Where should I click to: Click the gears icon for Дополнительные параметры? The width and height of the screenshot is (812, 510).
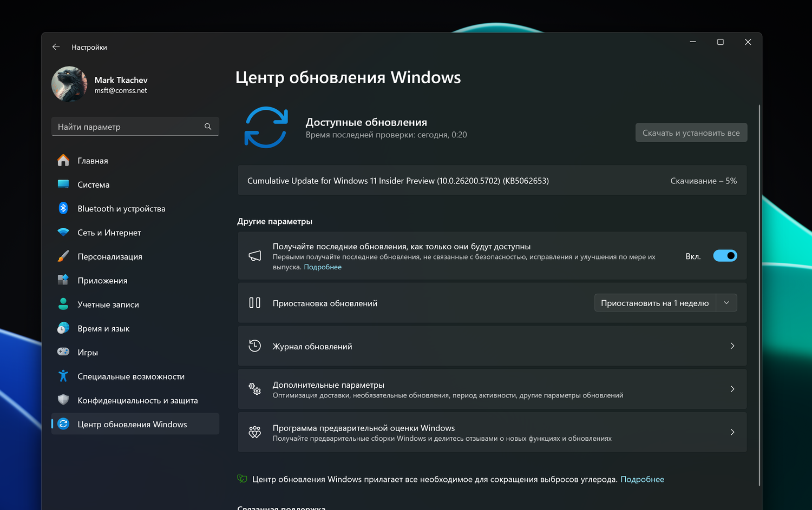click(254, 389)
